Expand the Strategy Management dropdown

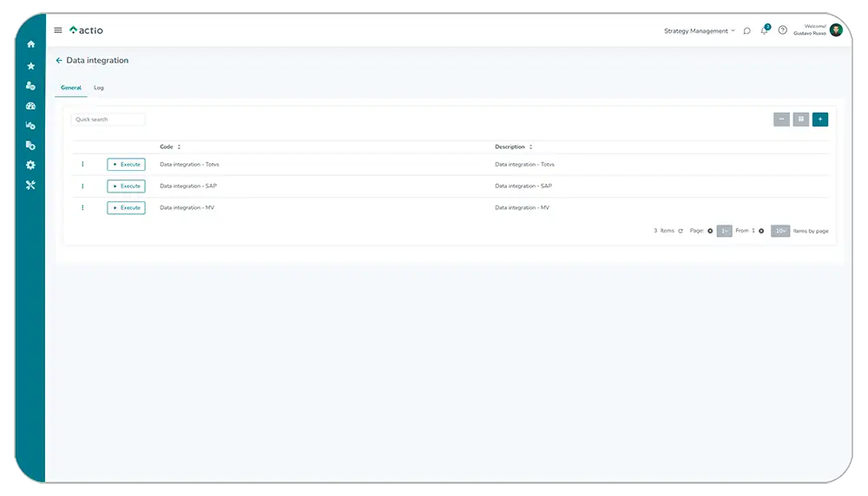[699, 31]
